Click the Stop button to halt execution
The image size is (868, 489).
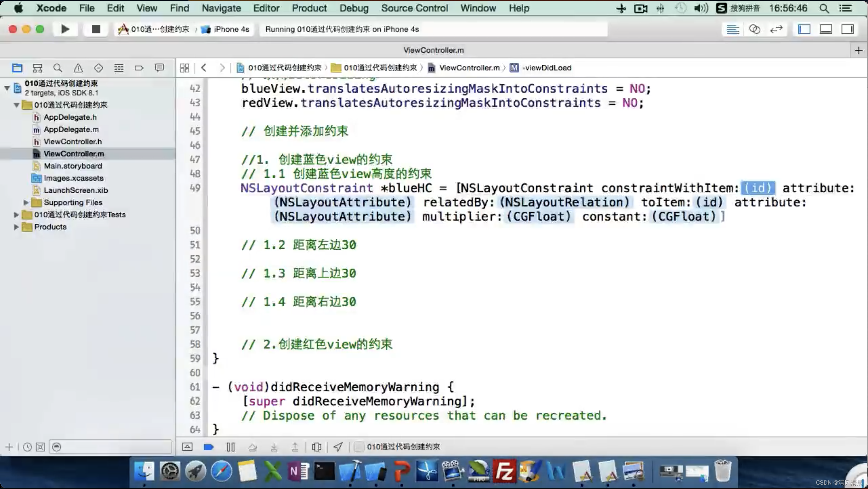click(95, 28)
